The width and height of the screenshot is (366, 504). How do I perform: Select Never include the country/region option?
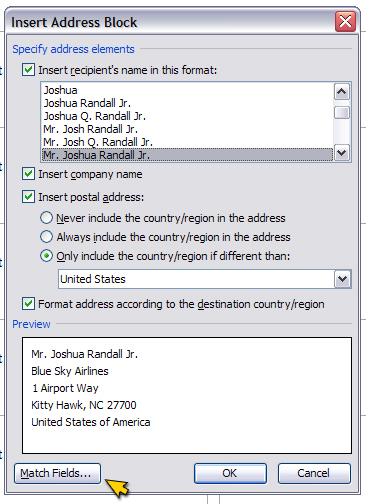pyautogui.click(x=46, y=218)
